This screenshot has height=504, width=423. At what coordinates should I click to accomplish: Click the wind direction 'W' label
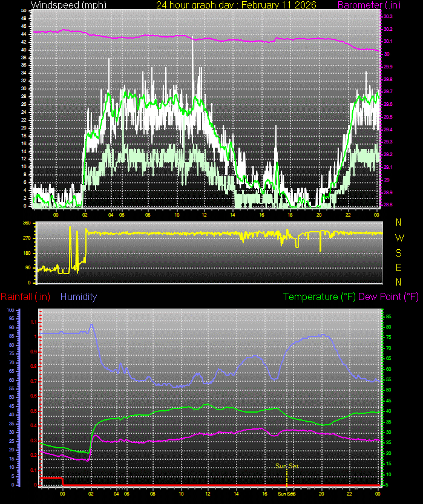pyautogui.click(x=399, y=238)
